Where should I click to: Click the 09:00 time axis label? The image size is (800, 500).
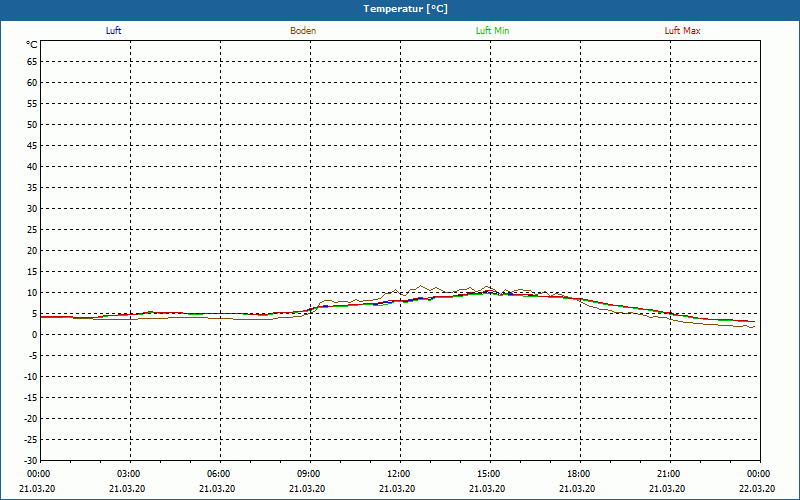pos(309,474)
